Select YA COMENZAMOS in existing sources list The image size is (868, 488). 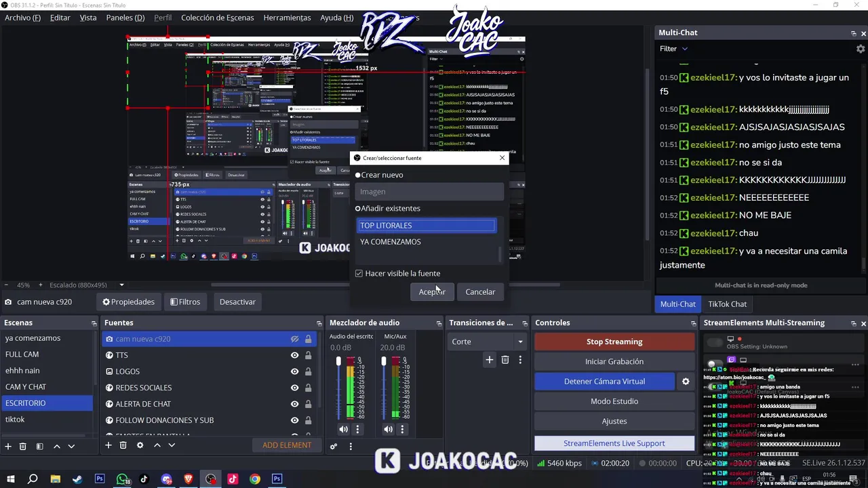point(427,242)
